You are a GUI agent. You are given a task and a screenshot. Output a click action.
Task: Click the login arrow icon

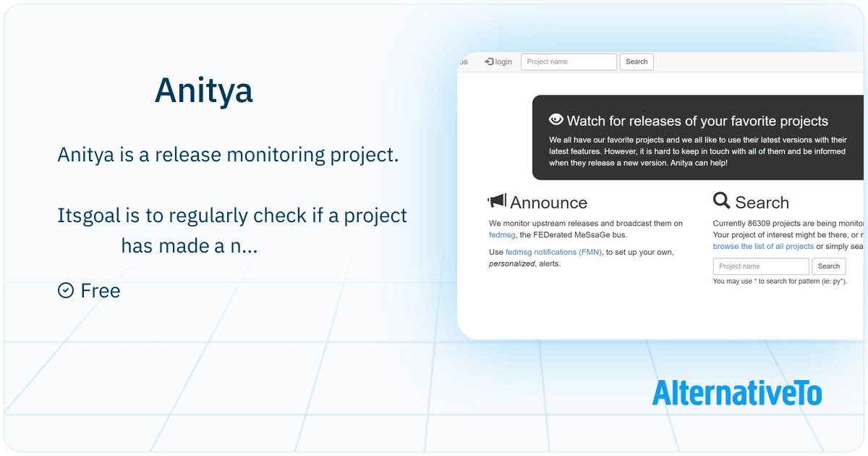[489, 62]
